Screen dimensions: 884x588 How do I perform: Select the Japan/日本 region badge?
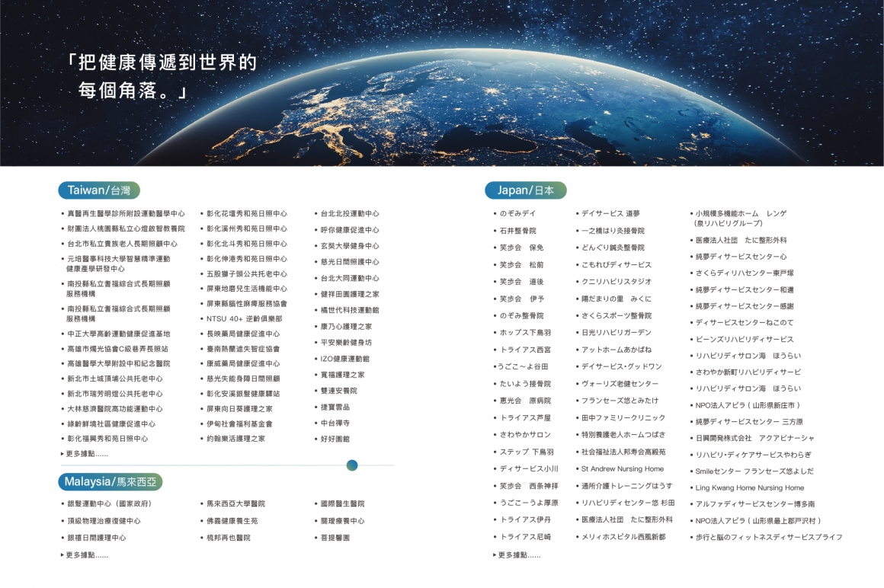[x=525, y=190]
